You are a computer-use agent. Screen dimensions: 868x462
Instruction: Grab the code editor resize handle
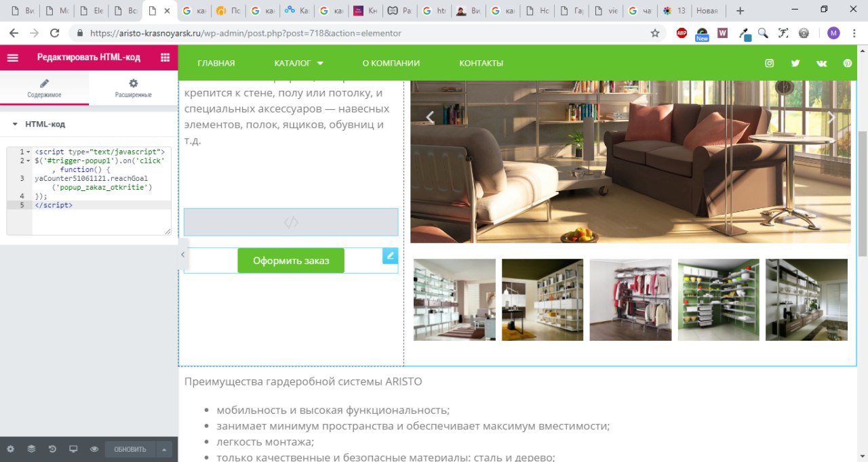167,232
